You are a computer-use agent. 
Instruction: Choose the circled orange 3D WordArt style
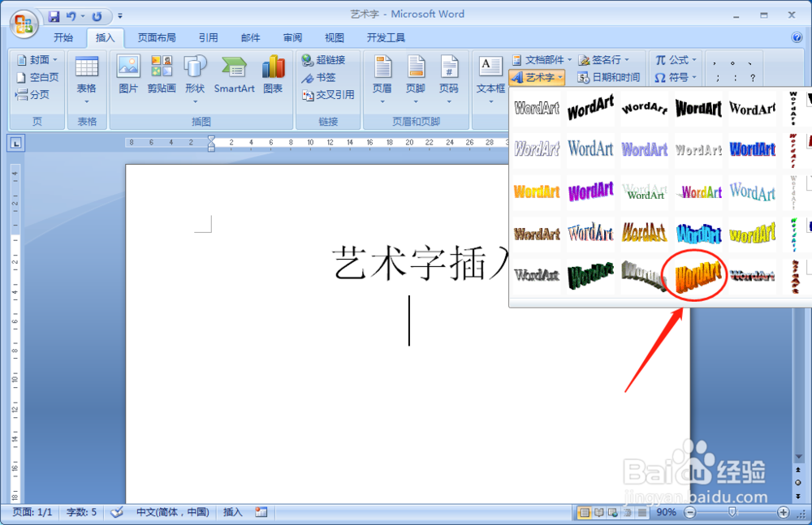pos(698,275)
